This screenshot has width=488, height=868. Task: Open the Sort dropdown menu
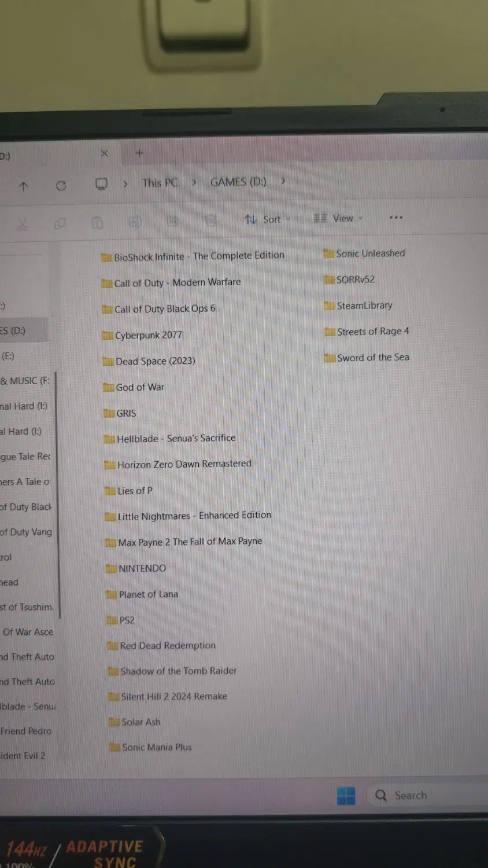(x=267, y=219)
